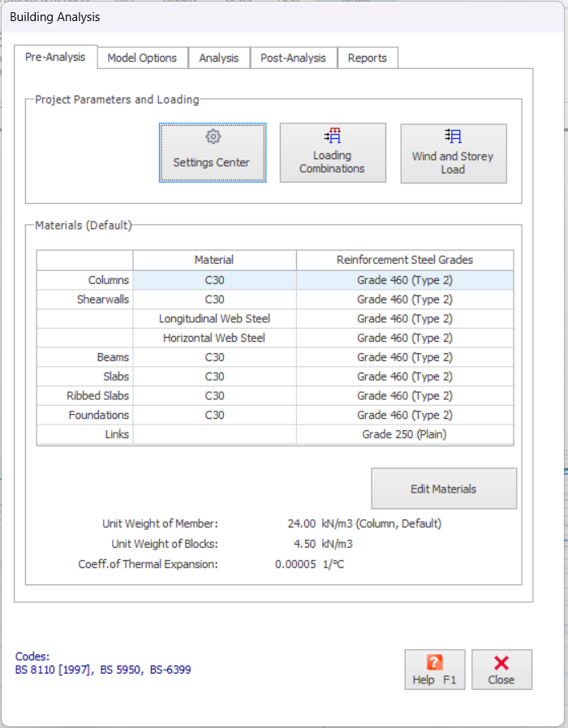This screenshot has height=728, width=568.
Task: Select the Reports tab
Action: pyautogui.click(x=367, y=58)
